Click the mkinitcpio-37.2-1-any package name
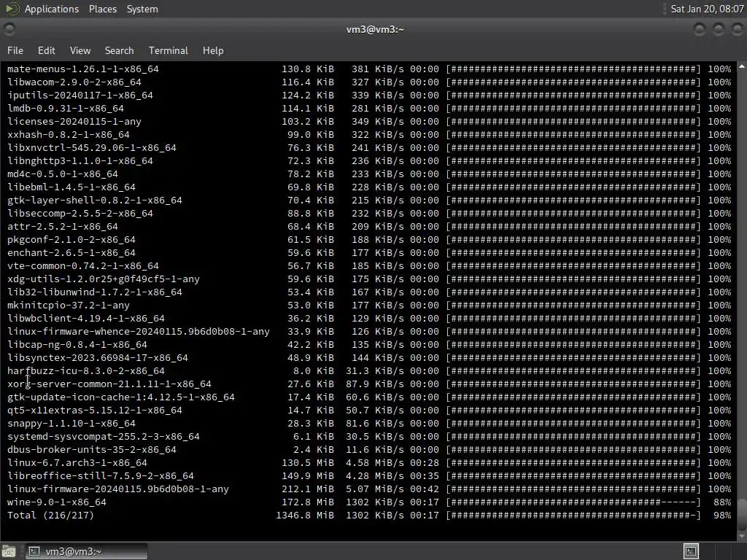The height and width of the screenshot is (560, 747). coord(68,306)
